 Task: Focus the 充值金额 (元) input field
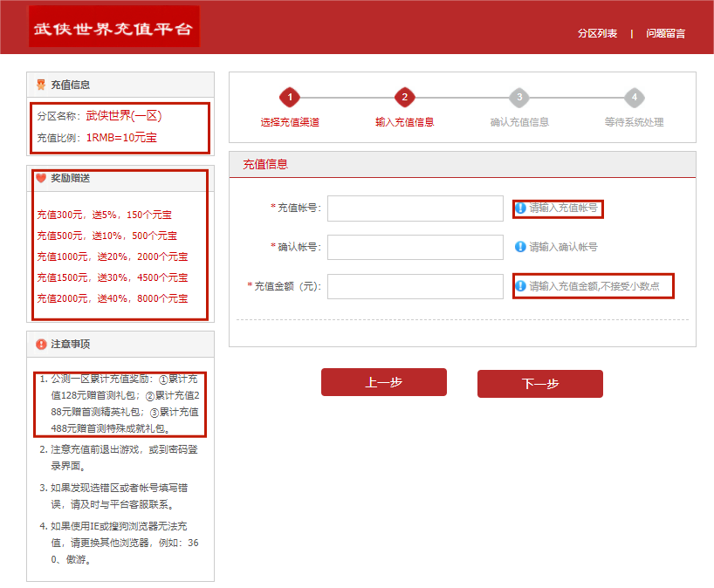pyautogui.click(x=415, y=286)
